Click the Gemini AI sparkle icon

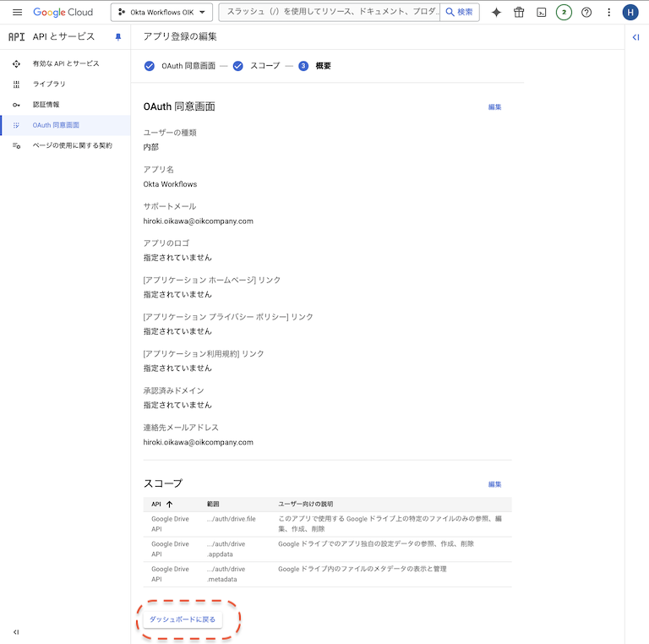point(497,13)
